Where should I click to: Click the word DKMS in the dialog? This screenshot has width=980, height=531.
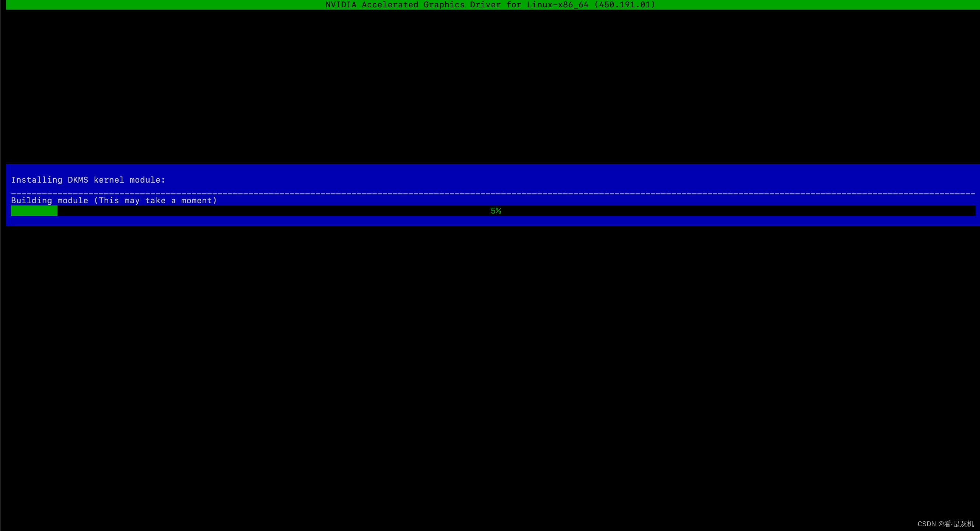point(78,180)
